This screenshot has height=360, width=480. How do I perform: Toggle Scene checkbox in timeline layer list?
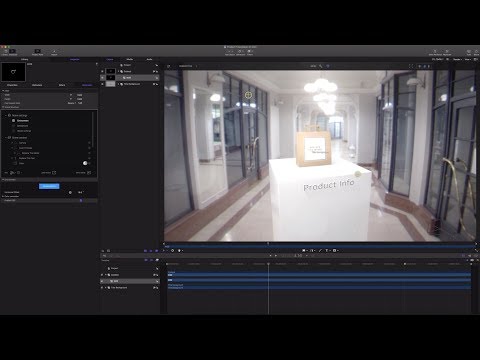click(102, 275)
